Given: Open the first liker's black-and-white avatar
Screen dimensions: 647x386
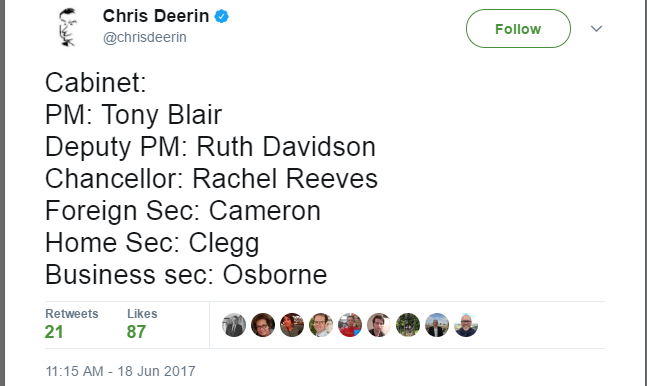Looking at the screenshot, I should (x=234, y=325).
